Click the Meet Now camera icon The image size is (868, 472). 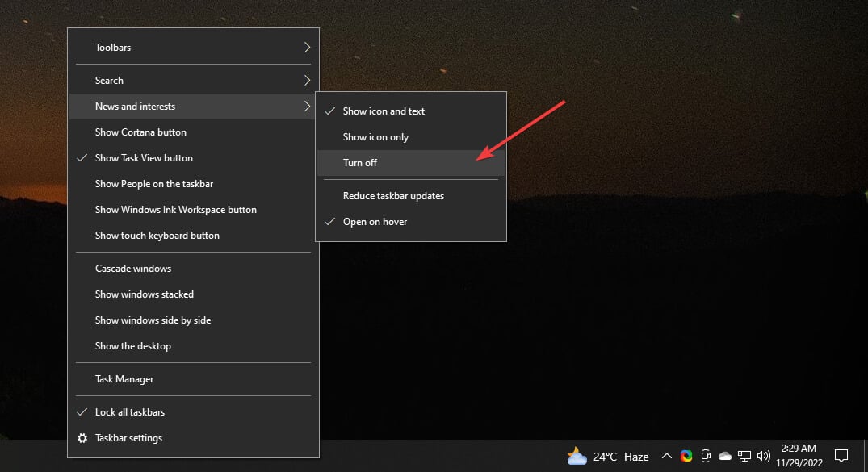click(705, 456)
